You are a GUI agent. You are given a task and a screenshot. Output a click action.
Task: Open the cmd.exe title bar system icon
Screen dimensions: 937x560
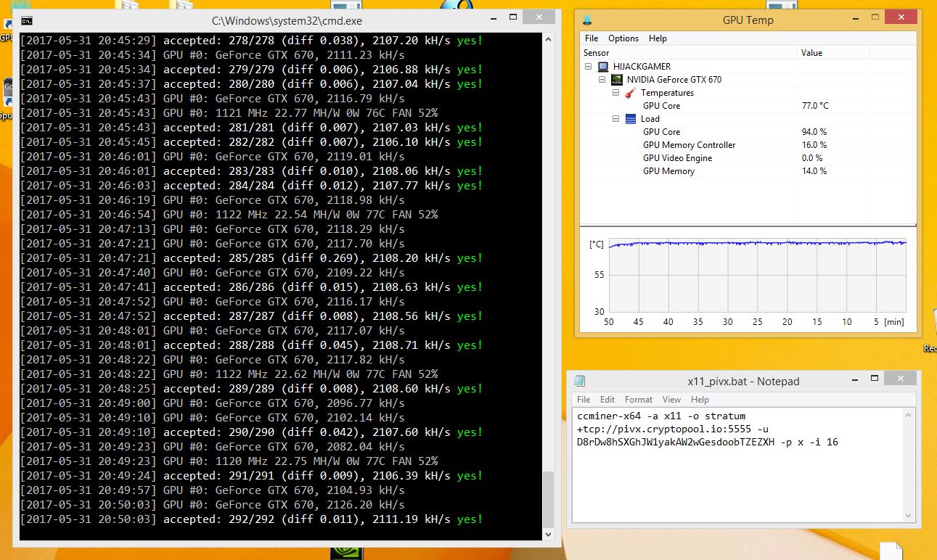[27, 21]
